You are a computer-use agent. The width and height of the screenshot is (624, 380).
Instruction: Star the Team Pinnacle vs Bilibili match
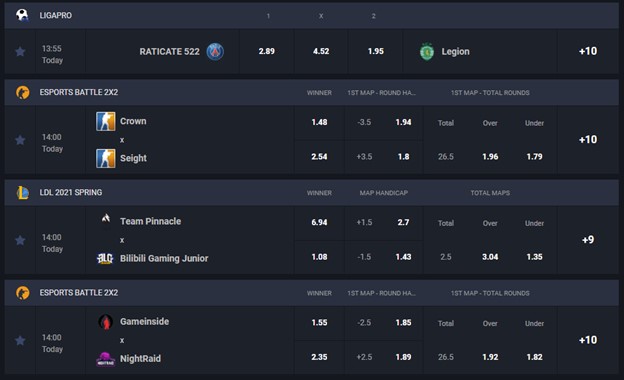coord(20,240)
